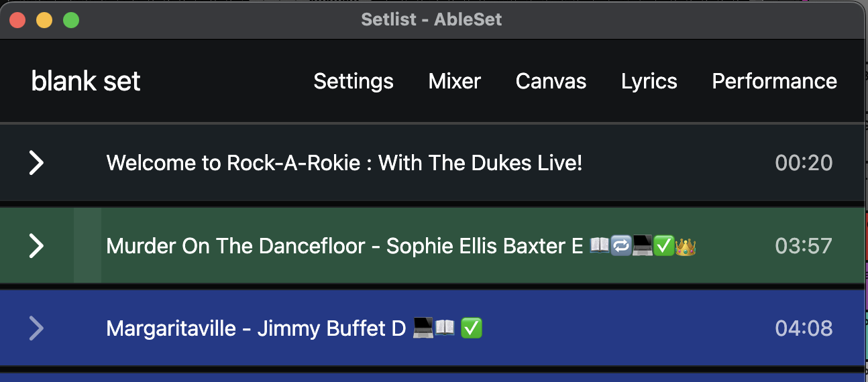Screen dimensions: 868x382
Task: Click the 04:08 duration for Margaritaville
Action: (804, 328)
